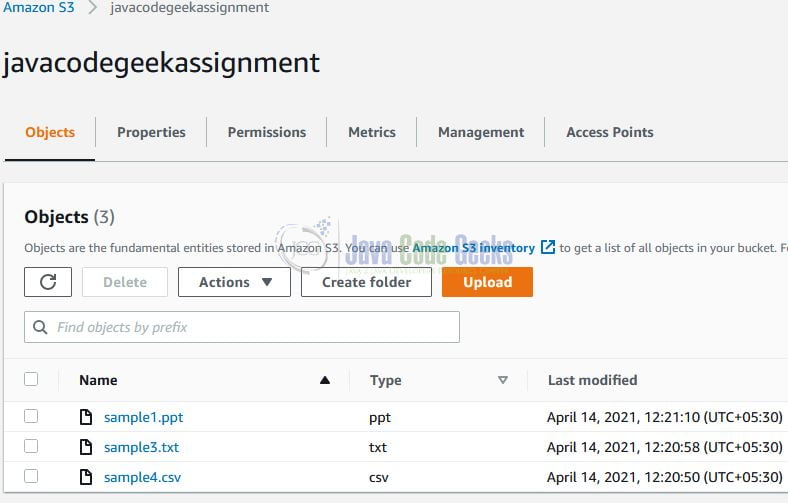Open the Management tab
Viewport: 788px width, 503px height.
[481, 132]
